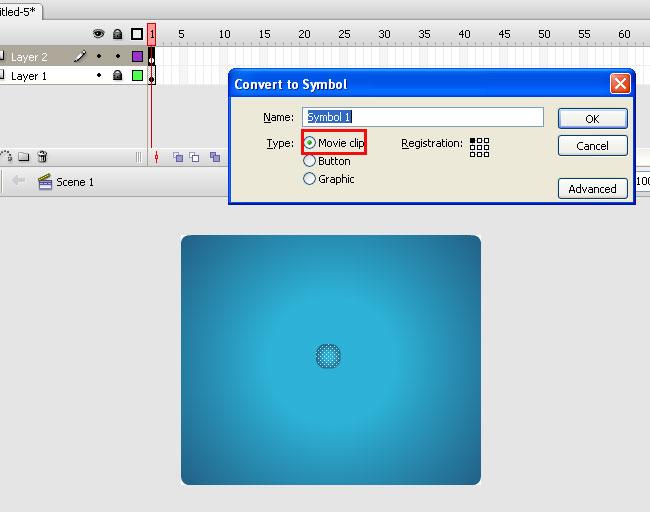The image size is (650, 512).
Task: Insert a new layer folder
Action: click(x=24, y=157)
